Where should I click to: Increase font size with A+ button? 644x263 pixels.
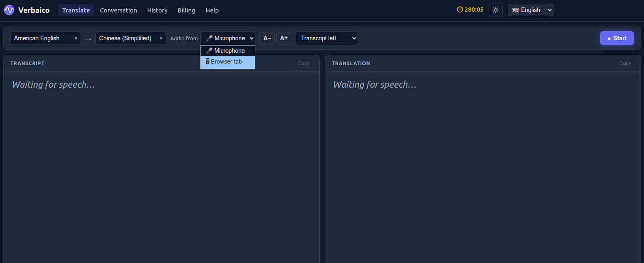pos(284,38)
